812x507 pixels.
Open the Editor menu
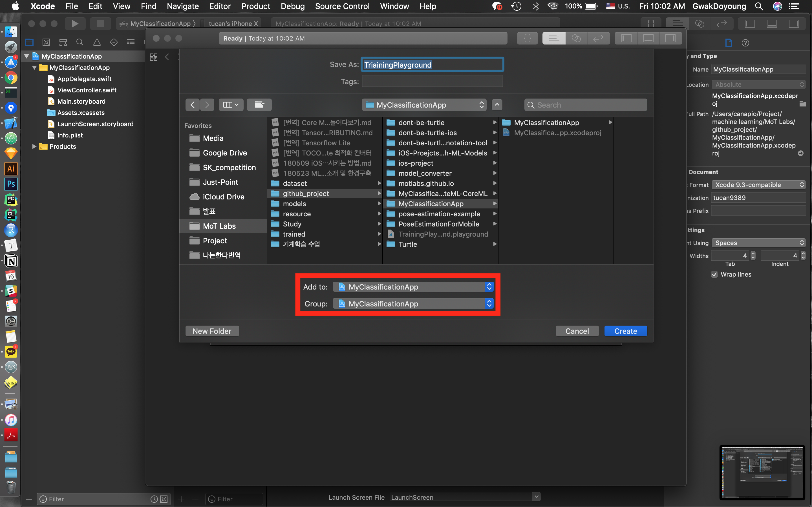pos(220,6)
